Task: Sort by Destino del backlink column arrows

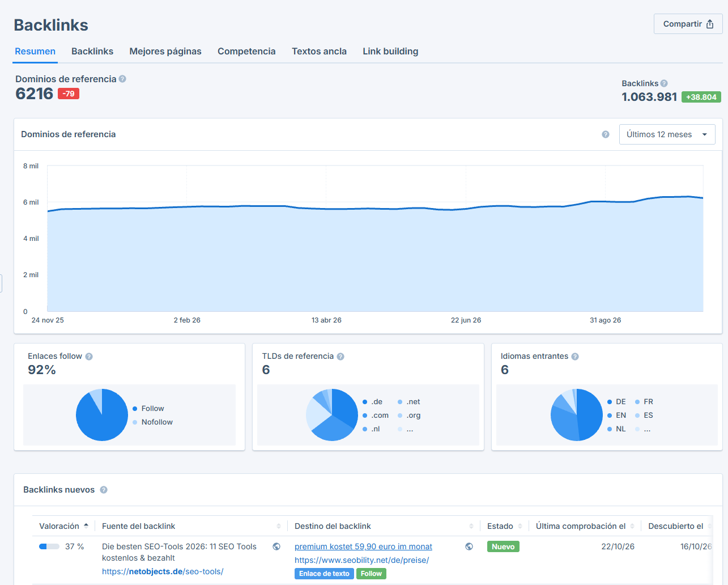Action: click(x=471, y=526)
